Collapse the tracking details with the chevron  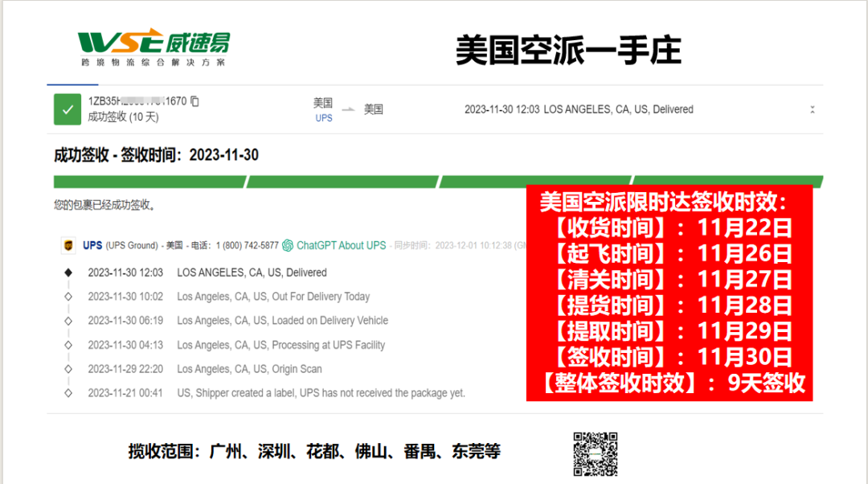point(813,109)
